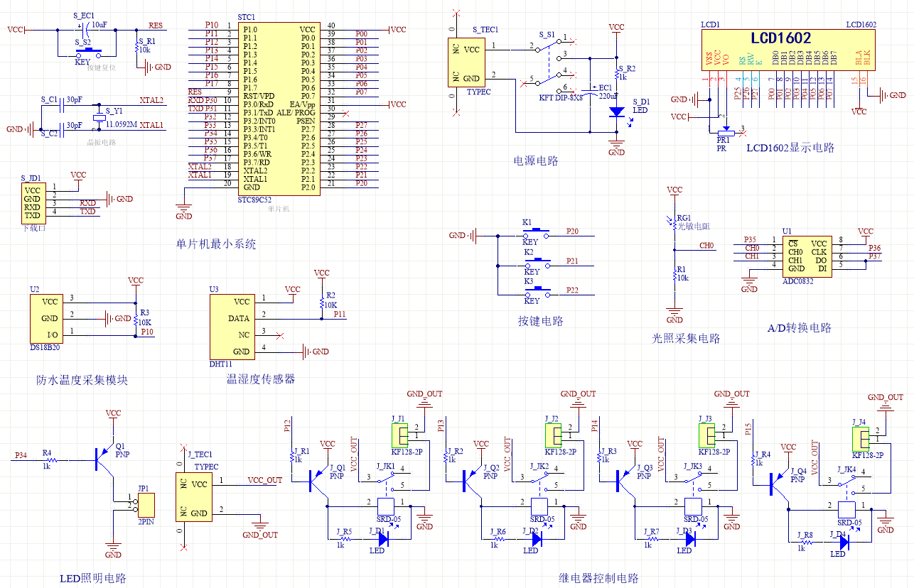Click the KFT DIP-8X8 part label
Screen dimensions: 914x588
point(561,98)
